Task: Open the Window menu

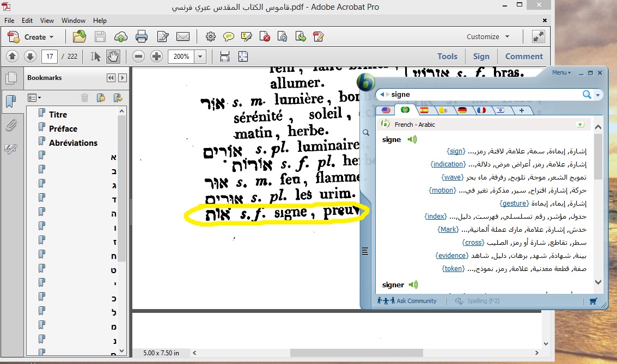Action: [73, 21]
